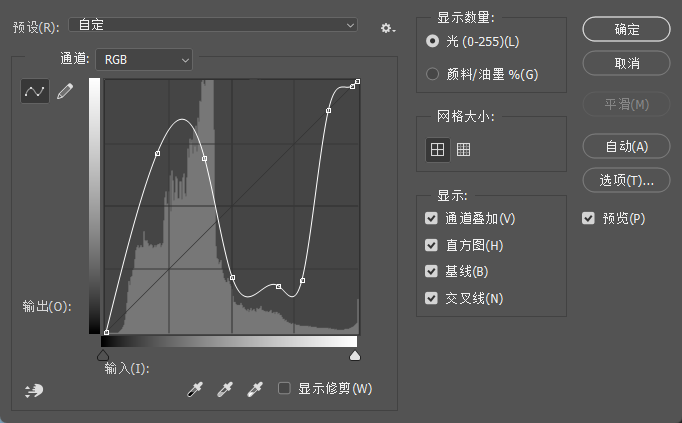Click the 自动(A) button

pyautogui.click(x=626, y=146)
